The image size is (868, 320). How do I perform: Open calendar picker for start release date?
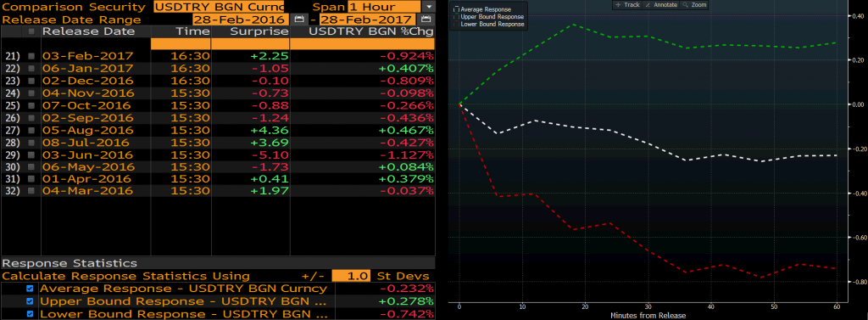pos(299,20)
